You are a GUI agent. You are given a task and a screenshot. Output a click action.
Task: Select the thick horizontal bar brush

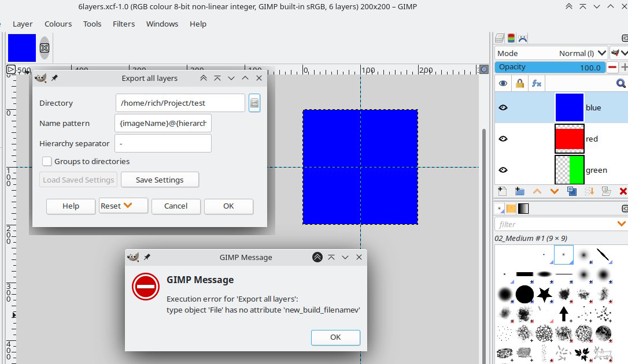point(524,274)
